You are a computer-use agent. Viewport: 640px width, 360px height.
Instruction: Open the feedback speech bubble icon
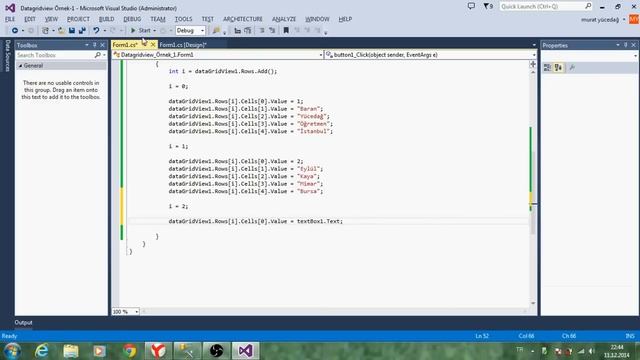pos(471,6)
